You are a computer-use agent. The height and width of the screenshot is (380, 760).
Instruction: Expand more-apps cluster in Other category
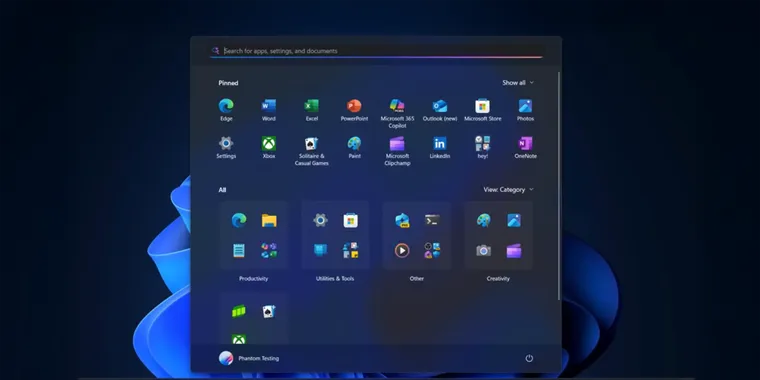point(432,251)
